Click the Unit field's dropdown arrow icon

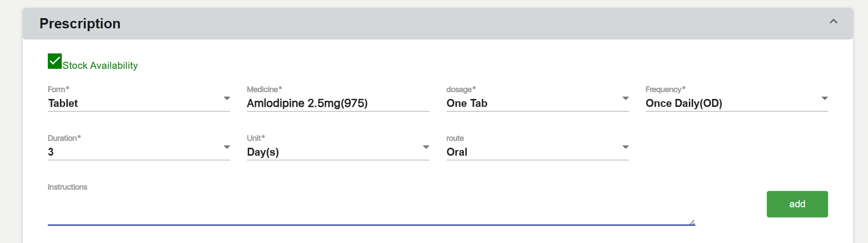click(426, 147)
